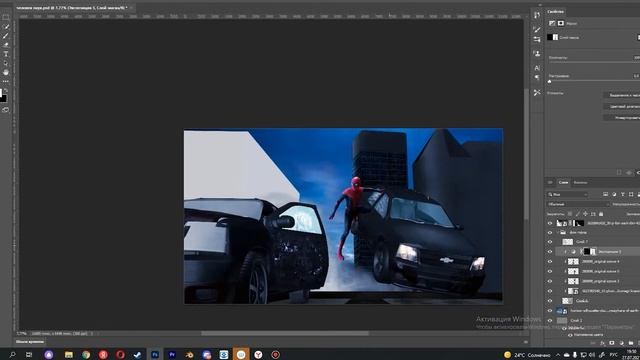Switch to the "Каналы" channels tab
The image size is (640, 360).
(580, 182)
